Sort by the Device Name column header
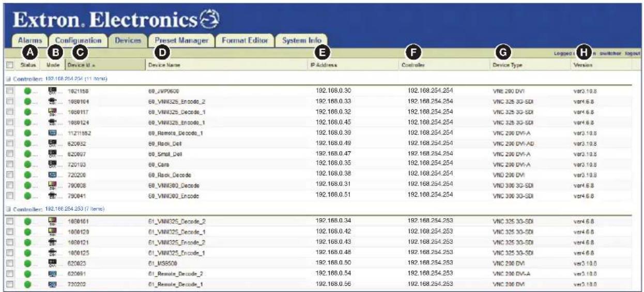 pyautogui.click(x=163, y=66)
